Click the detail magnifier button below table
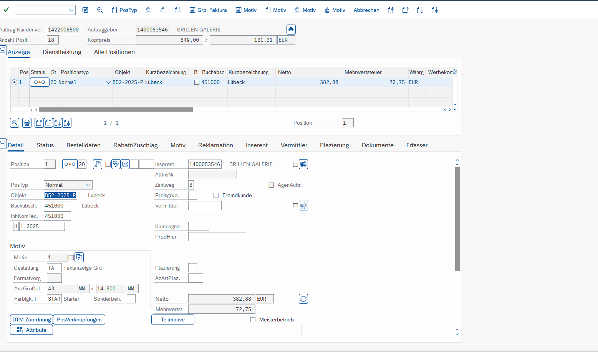Image resolution: width=598 pixels, height=364 pixels. pyautogui.click(x=15, y=123)
